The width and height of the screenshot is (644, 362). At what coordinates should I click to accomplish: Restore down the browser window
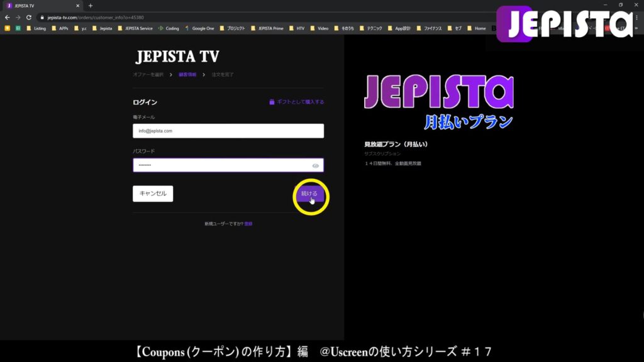(x=621, y=5)
